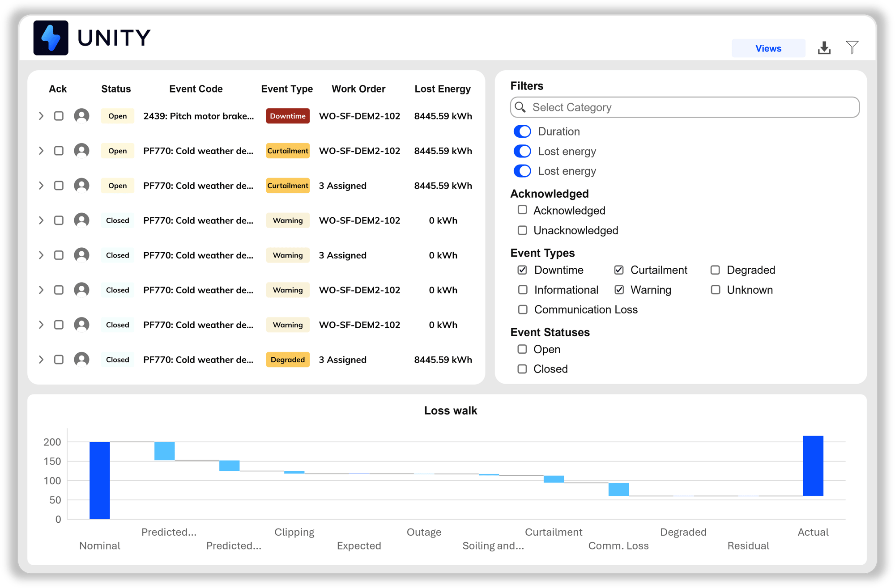Click the Event Type column header
This screenshot has width=895, height=588.
[x=287, y=89]
